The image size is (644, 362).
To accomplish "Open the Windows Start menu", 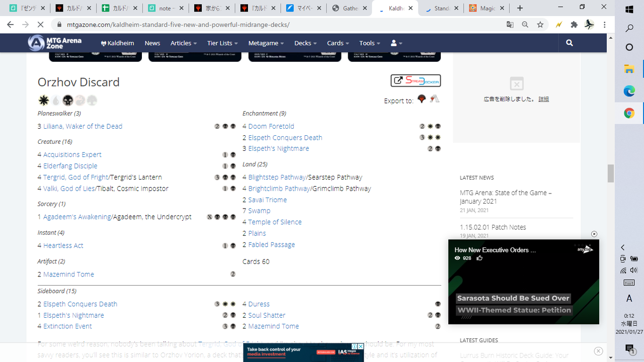I will pyautogui.click(x=629, y=10).
